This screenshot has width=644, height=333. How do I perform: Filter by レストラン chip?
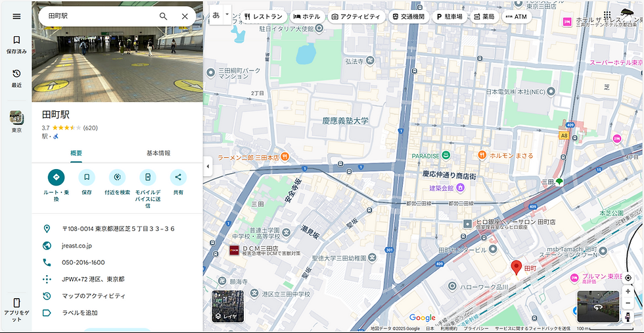[x=264, y=17]
